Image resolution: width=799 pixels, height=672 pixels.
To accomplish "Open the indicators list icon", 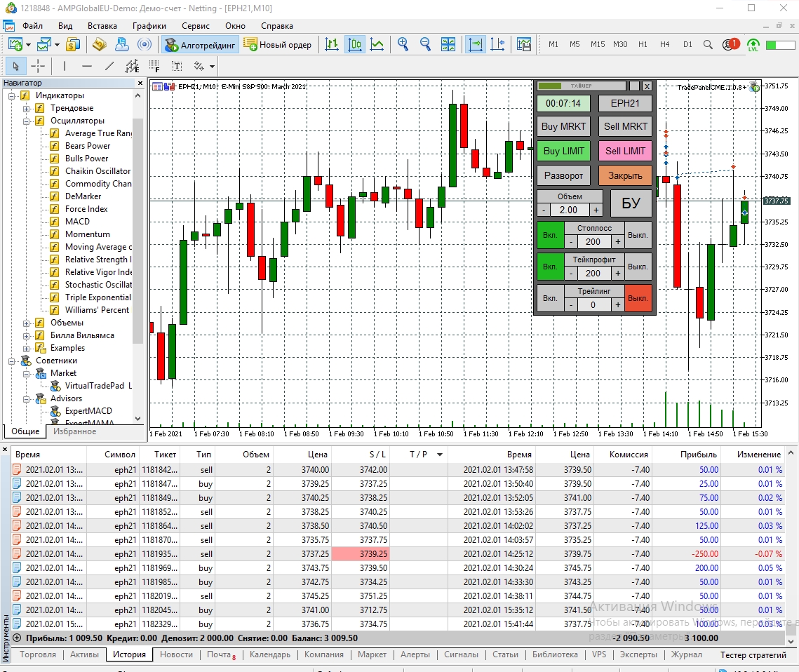I will 524,45.
